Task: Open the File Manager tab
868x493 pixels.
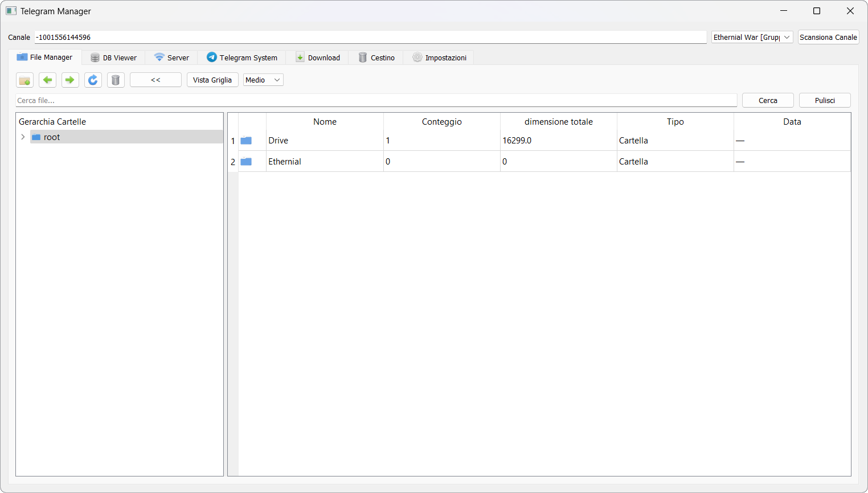Action: pos(45,57)
